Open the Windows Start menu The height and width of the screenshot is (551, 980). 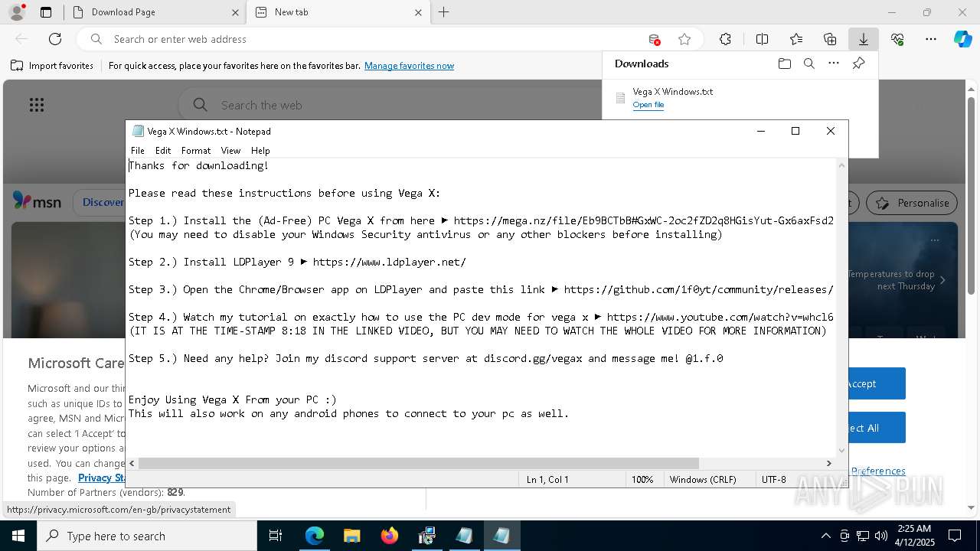pos(18,536)
